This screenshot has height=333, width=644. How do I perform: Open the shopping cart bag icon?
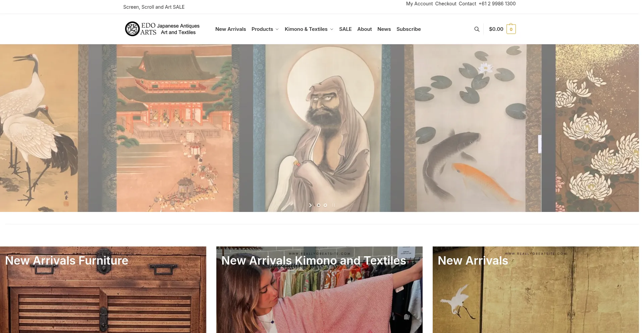point(511,29)
